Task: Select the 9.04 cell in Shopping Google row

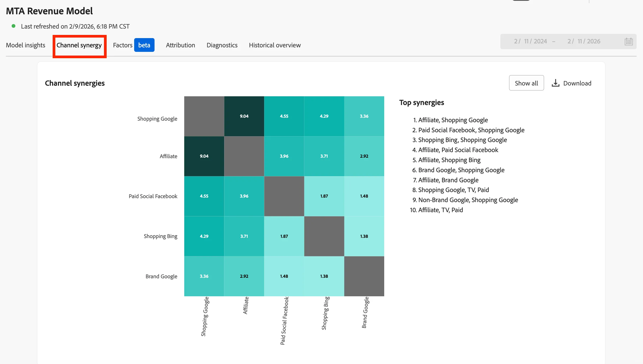Action: point(244,116)
